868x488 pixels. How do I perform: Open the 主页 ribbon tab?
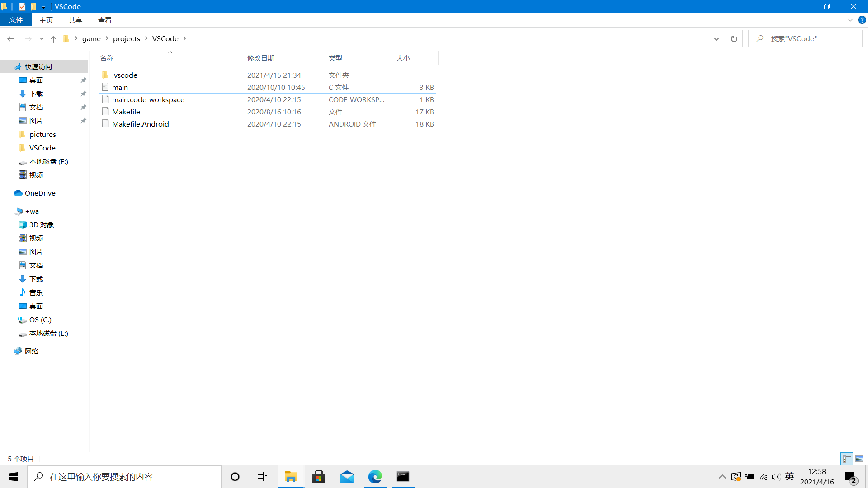coord(46,20)
